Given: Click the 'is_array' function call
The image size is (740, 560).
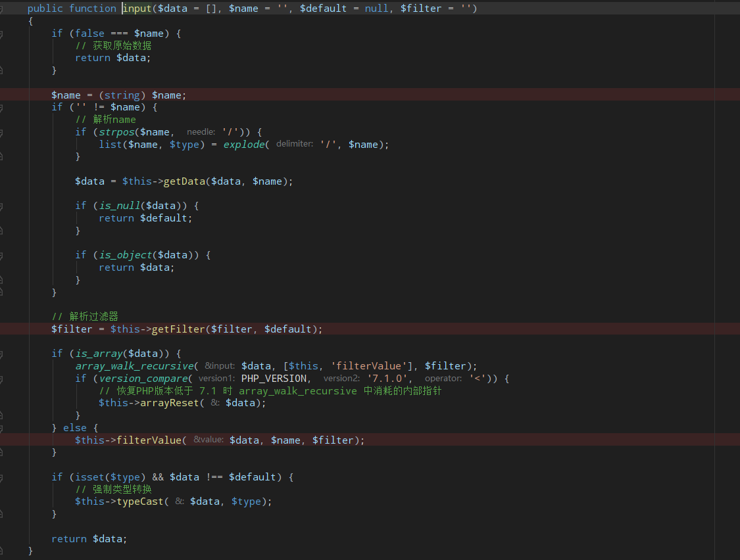Looking at the screenshot, I should point(99,354).
